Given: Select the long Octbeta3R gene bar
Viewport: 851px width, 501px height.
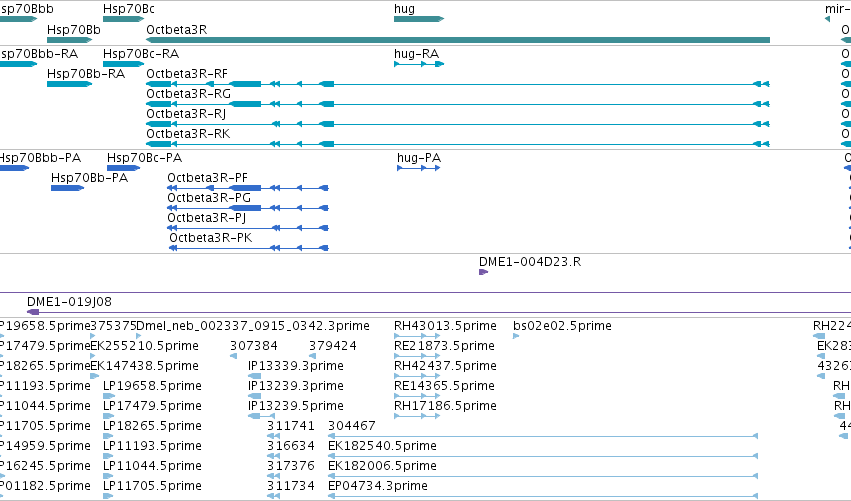Looking at the screenshot, I should tap(458, 40).
